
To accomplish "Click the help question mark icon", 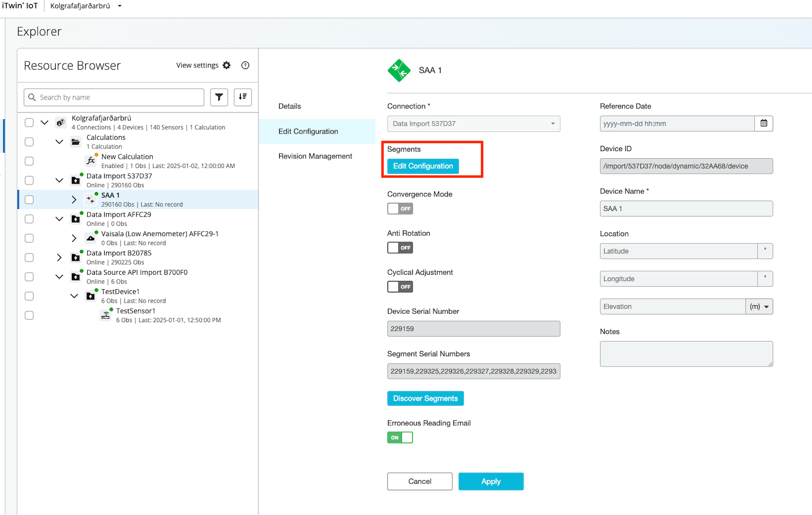I will 246,65.
